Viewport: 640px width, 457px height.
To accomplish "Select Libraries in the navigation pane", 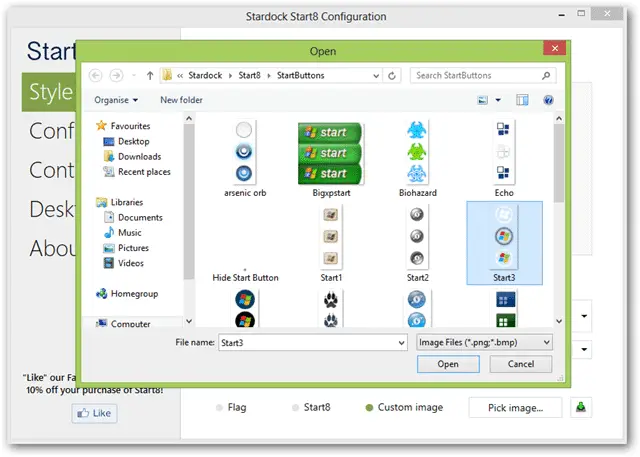I will click(119, 202).
